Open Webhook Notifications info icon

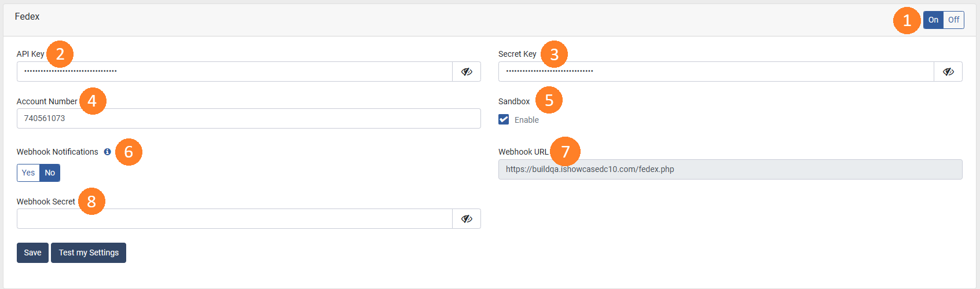point(107,152)
